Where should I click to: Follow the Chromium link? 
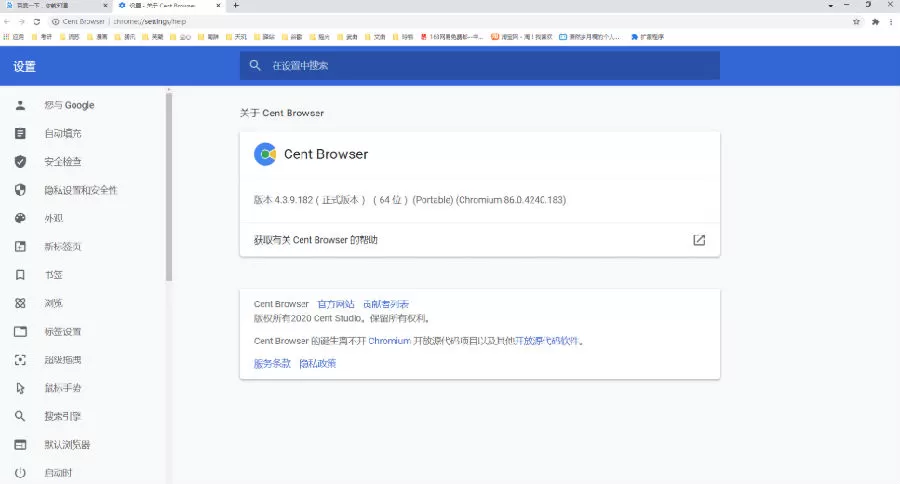[x=389, y=340]
